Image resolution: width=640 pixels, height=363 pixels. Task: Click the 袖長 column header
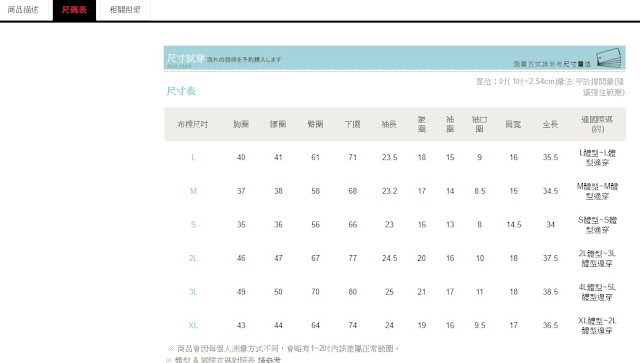click(389, 124)
